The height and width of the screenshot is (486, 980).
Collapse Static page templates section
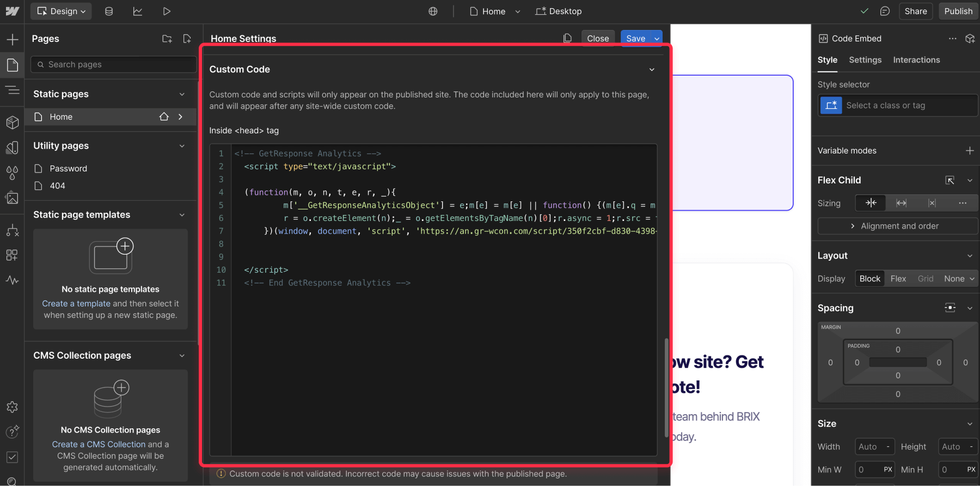[x=182, y=215]
